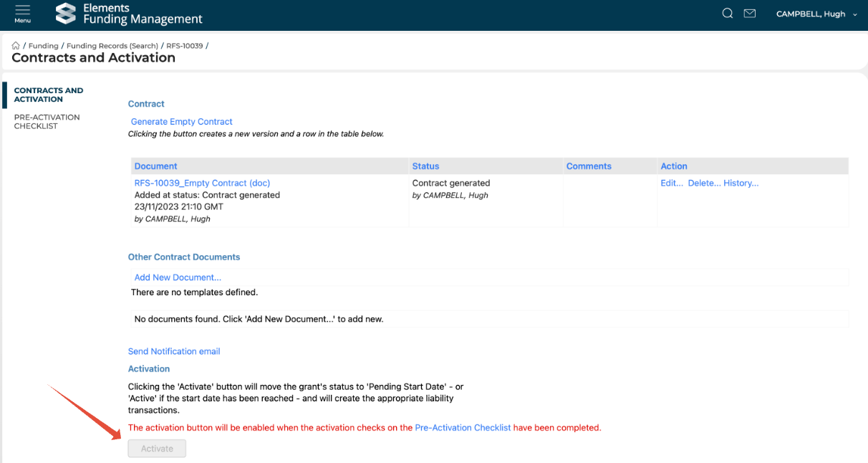Switch to Pre-Activation Checklist sidebar tab
The width and height of the screenshot is (868, 463).
click(47, 122)
